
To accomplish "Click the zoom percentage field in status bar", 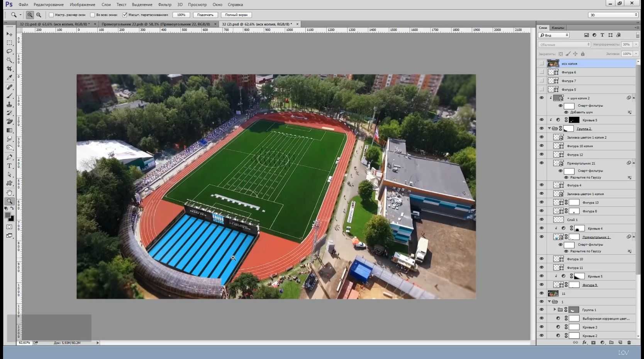I will [x=24, y=343].
